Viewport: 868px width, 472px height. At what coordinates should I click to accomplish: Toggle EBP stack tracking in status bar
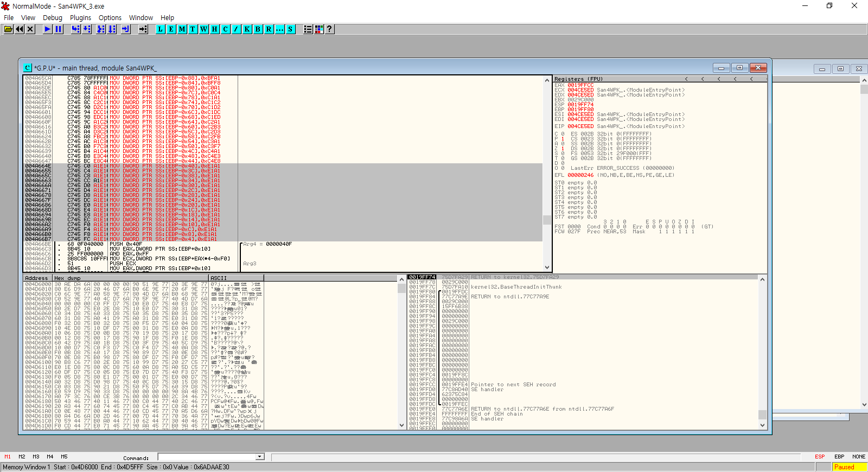(839, 457)
